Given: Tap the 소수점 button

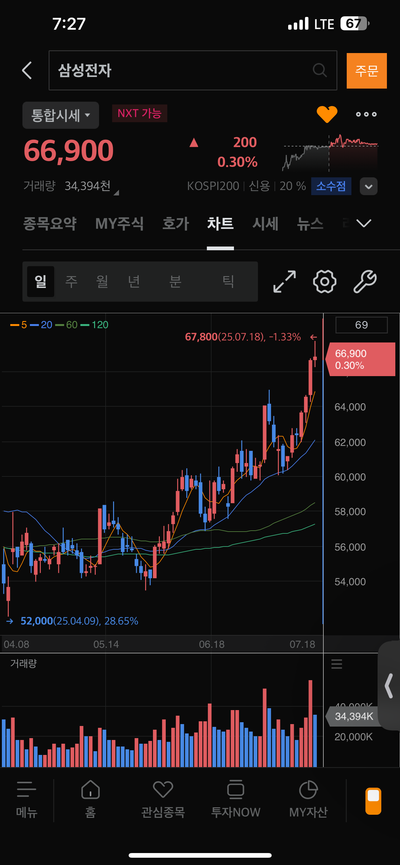Looking at the screenshot, I should point(331,186).
